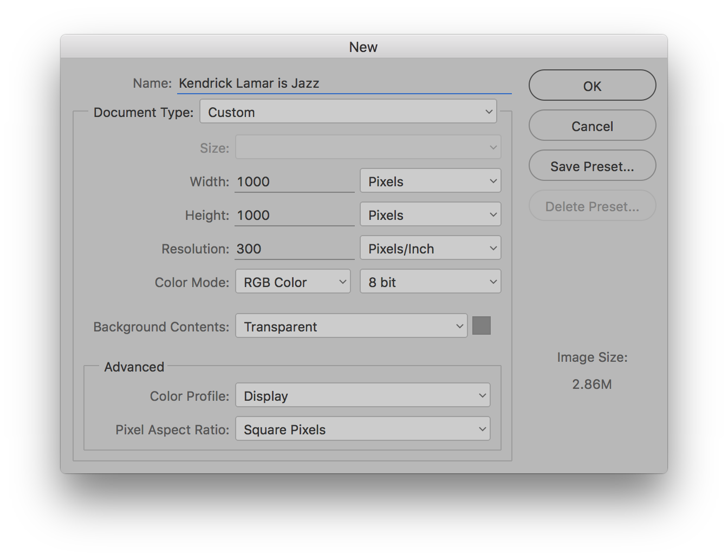Open the Pixels/Inch resolution units dropdown

click(x=430, y=248)
